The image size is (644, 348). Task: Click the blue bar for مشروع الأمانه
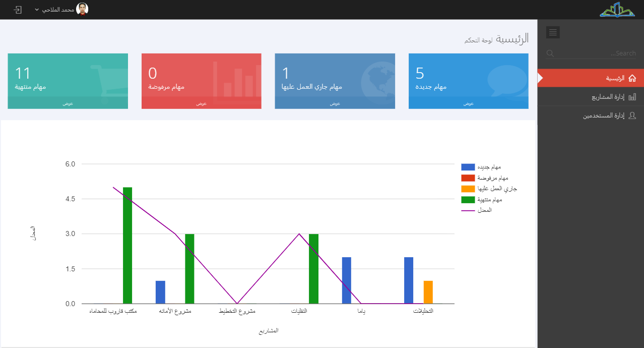160,293
